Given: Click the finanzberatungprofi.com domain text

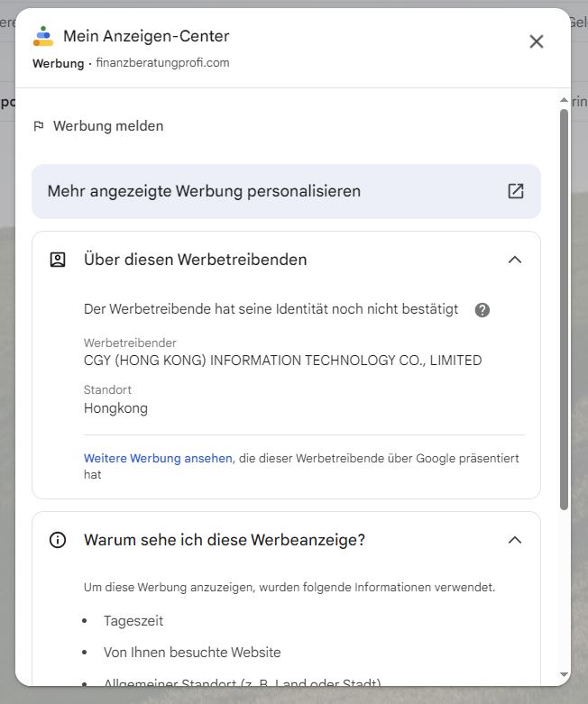Looking at the screenshot, I should point(162,63).
